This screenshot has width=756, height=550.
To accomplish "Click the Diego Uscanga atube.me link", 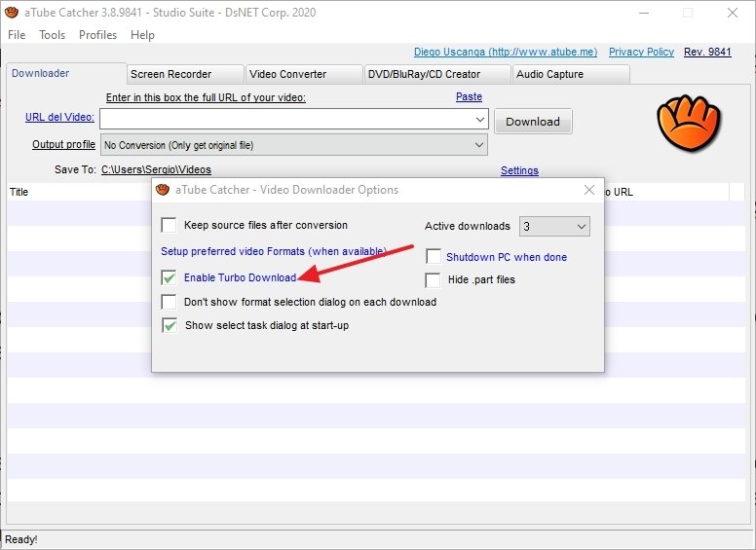I will (506, 52).
